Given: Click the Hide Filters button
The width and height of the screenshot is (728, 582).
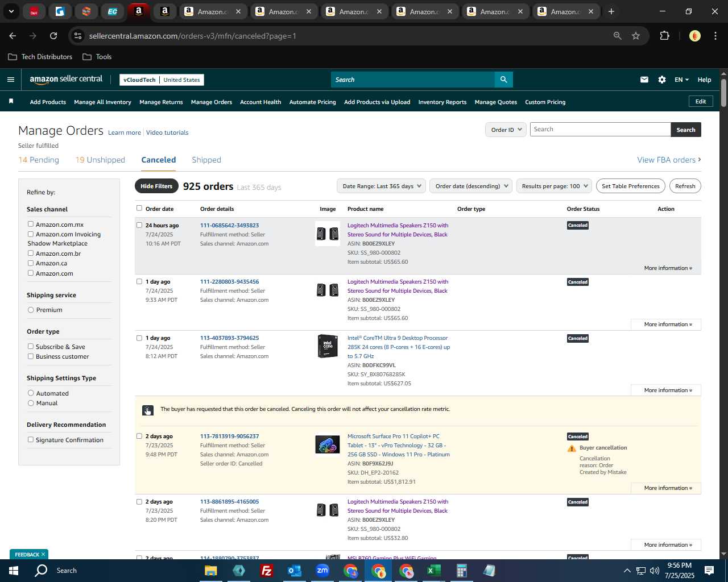Looking at the screenshot, I should 156,186.
